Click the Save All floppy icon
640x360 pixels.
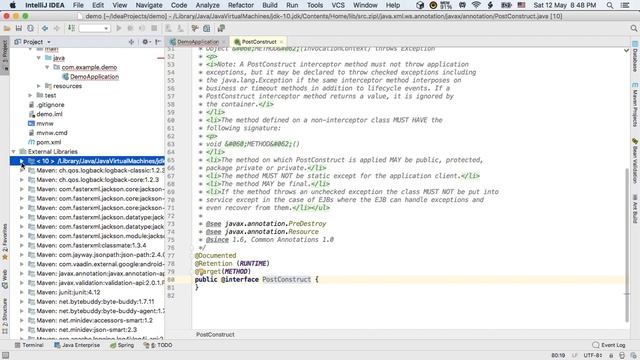pyautogui.click(x=19, y=29)
